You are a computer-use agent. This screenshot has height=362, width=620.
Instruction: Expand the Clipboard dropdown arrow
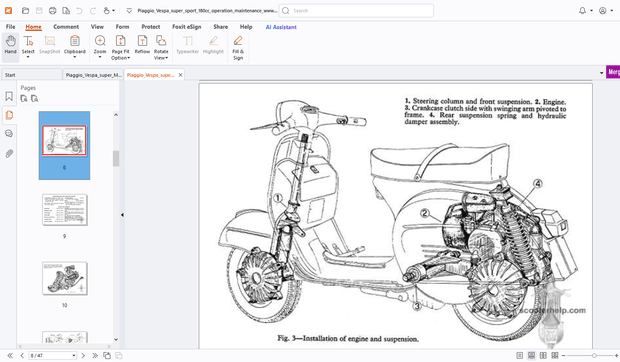coord(75,57)
